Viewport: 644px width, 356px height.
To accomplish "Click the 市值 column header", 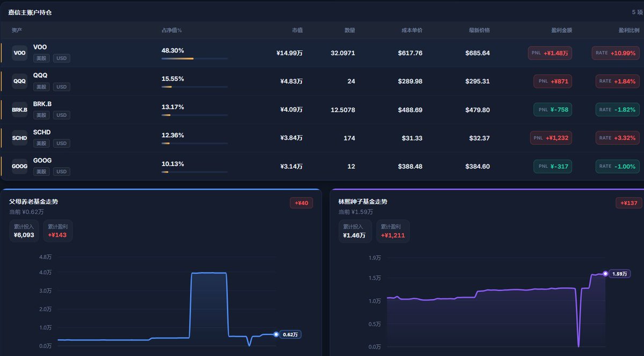I will [x=297, y=31].
